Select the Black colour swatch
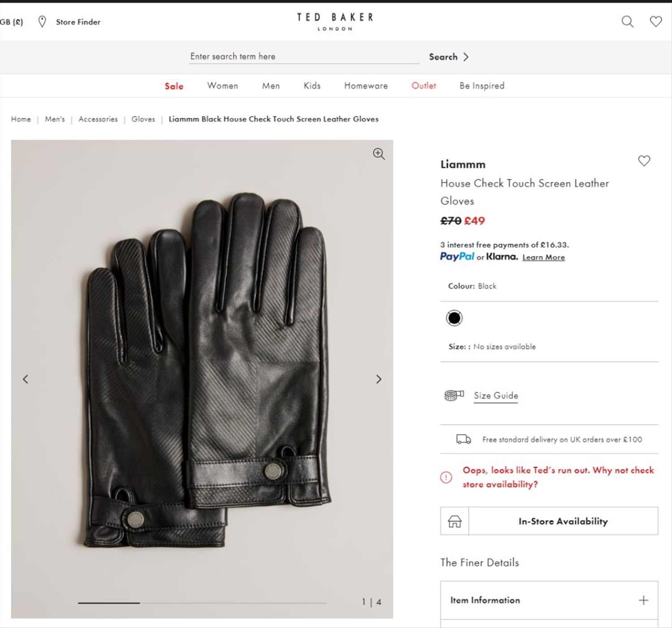Viewport: 672px width, 628px height. coord(454,318)
